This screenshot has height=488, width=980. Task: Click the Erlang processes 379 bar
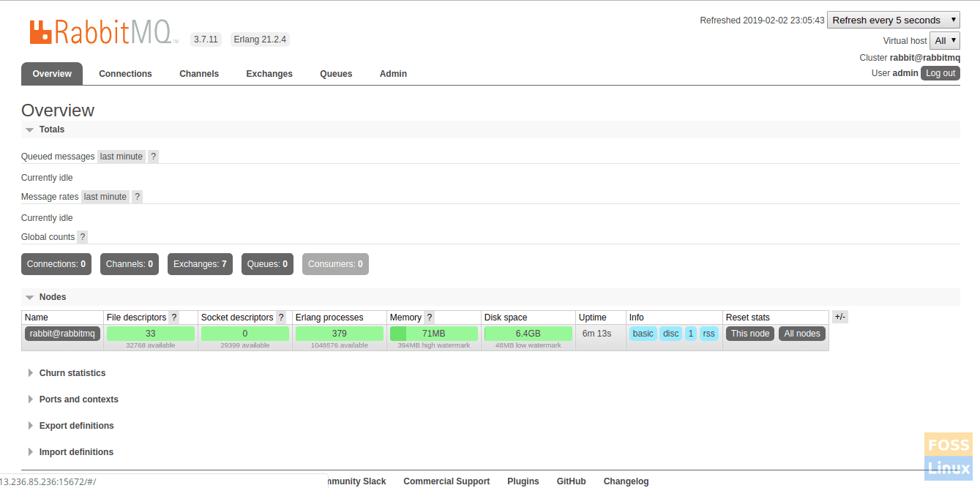tap(340, 334)
